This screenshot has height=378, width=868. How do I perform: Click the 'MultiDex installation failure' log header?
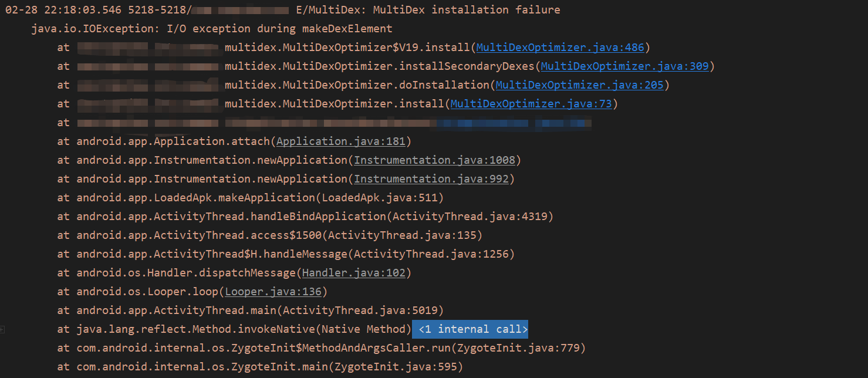466,10
